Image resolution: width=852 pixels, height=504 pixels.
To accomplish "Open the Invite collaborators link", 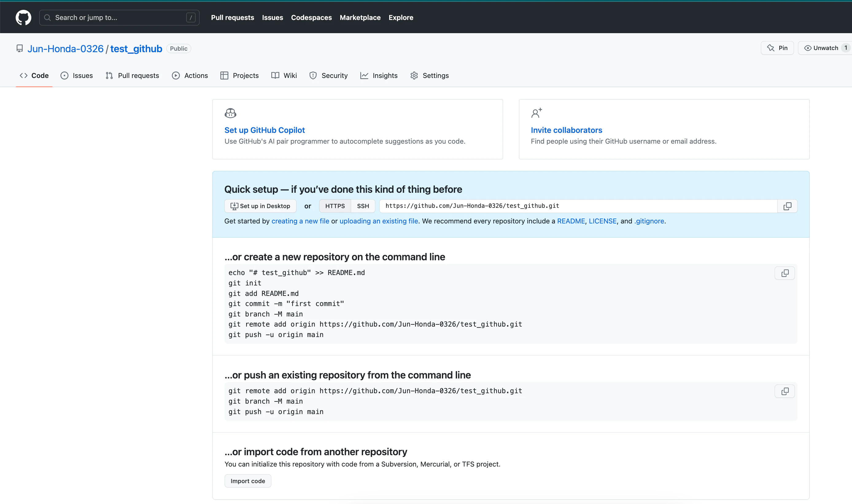I will tap(567, 130).
